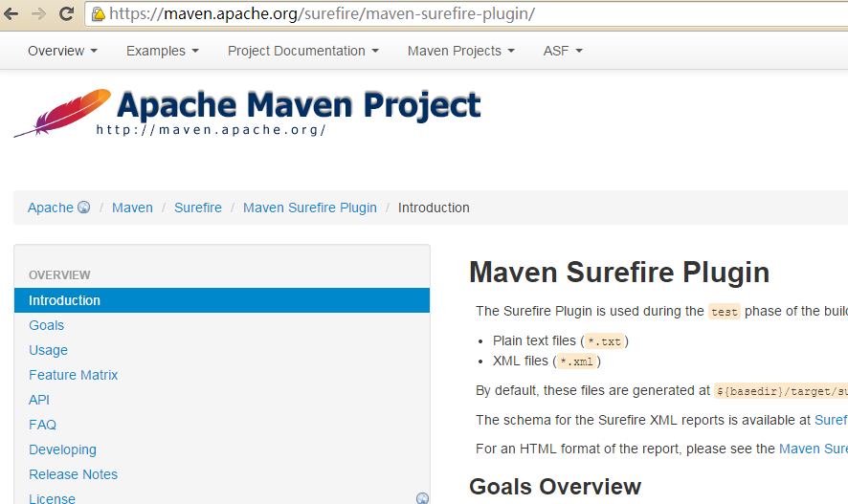848x504 pixels.
Task: Click the http://maven.apache.org/ banner subtitle
Action: point(211,130)
